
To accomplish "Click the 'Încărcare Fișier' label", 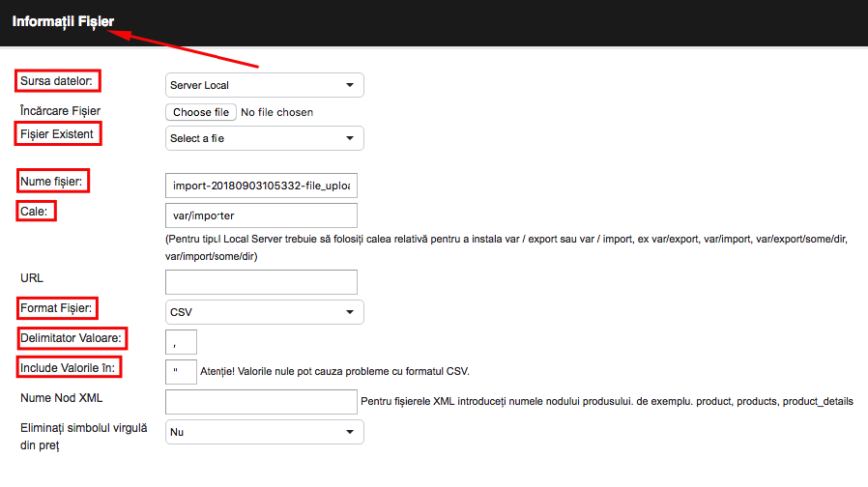I will coord(60,111).
